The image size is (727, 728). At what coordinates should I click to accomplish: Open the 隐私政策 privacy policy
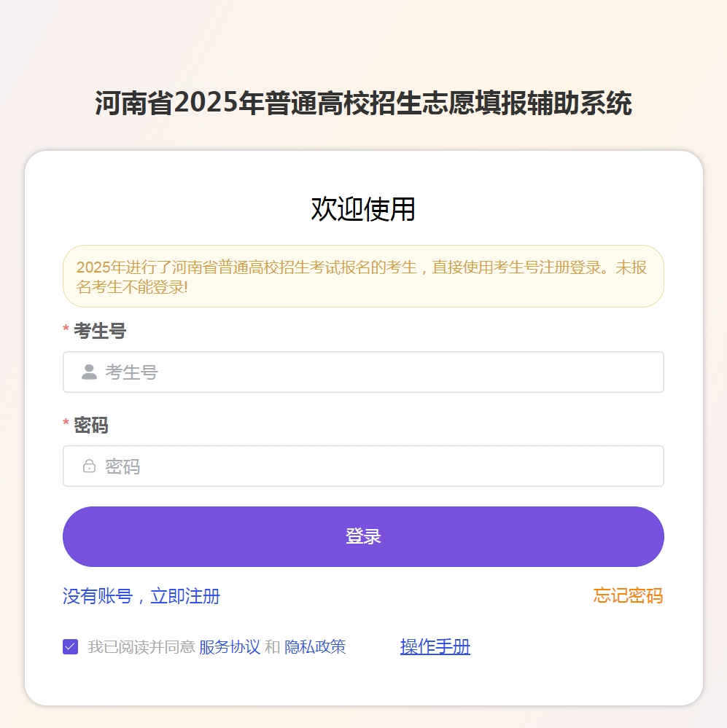point(316,646)
